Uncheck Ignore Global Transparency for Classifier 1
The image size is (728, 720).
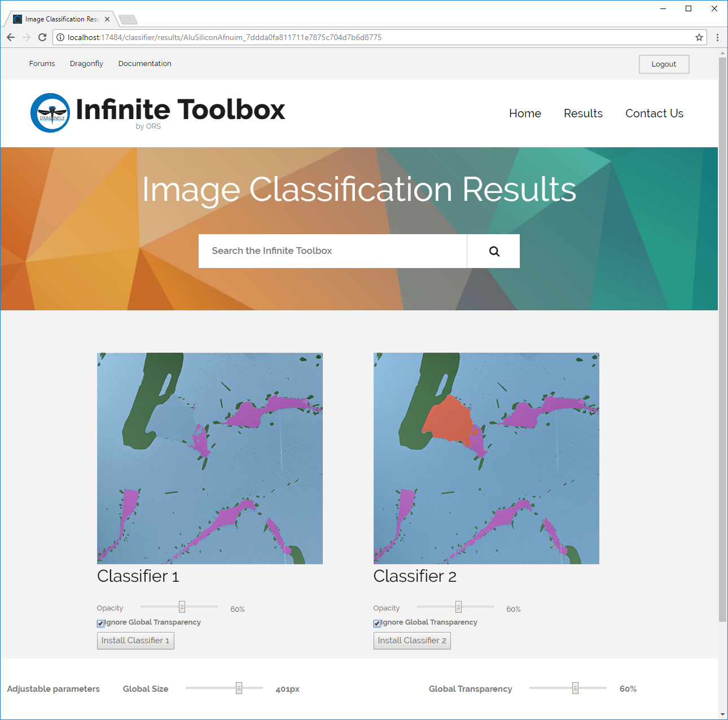(x=100, y=624)
